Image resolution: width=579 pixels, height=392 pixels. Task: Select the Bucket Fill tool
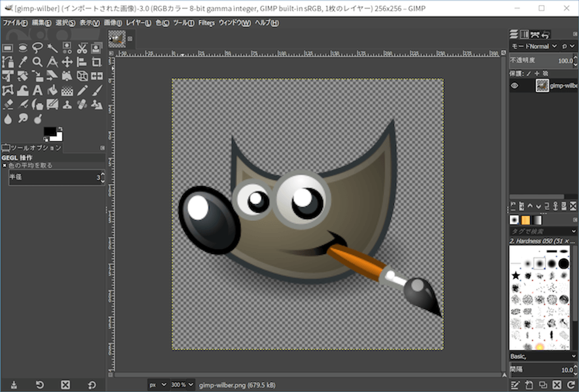pos(52,90)
